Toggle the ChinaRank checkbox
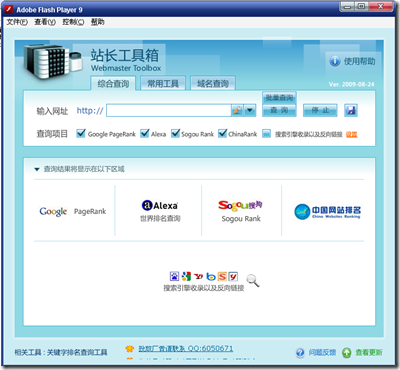Viewport: 400px width, 370px height. [222, 133]
